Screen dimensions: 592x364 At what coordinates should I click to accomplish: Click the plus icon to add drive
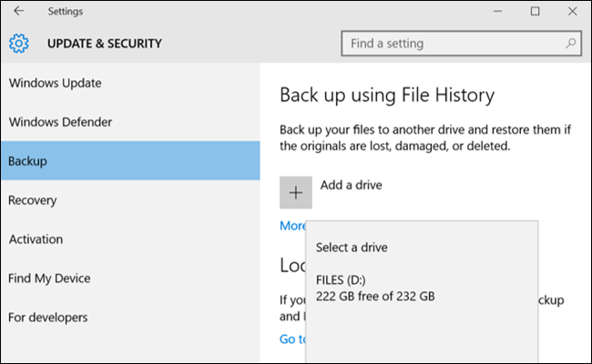click(296, 192)
